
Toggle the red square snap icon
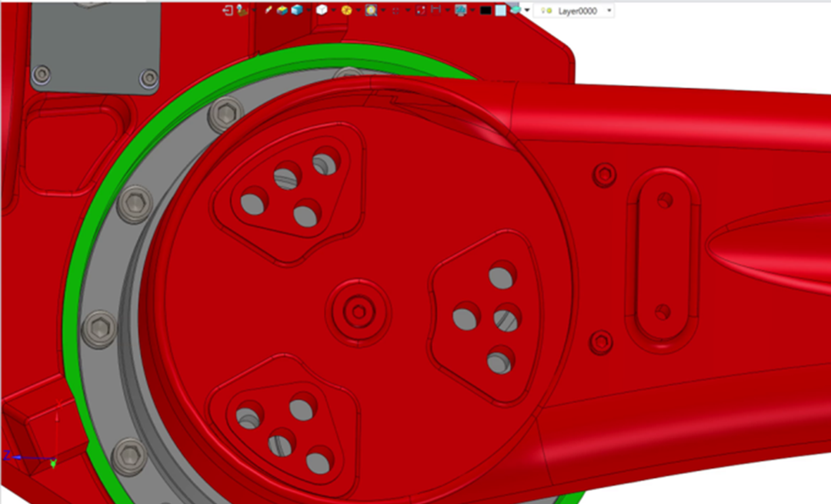(420, 10)
